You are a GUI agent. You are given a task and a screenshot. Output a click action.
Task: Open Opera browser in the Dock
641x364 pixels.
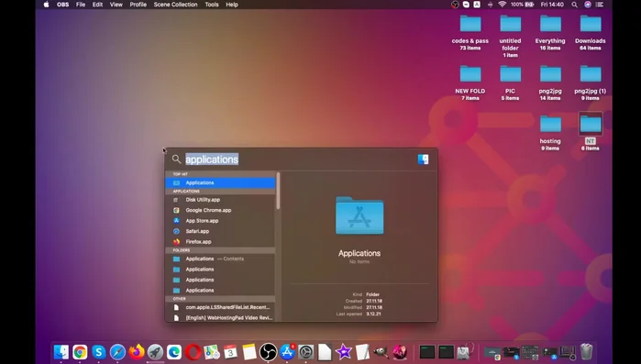(193, 352)
